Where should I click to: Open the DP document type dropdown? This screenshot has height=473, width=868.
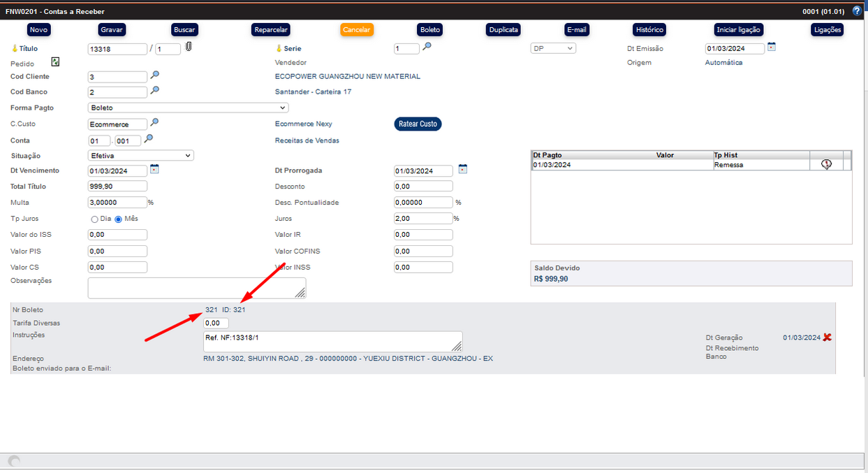(x=553, y=48)
